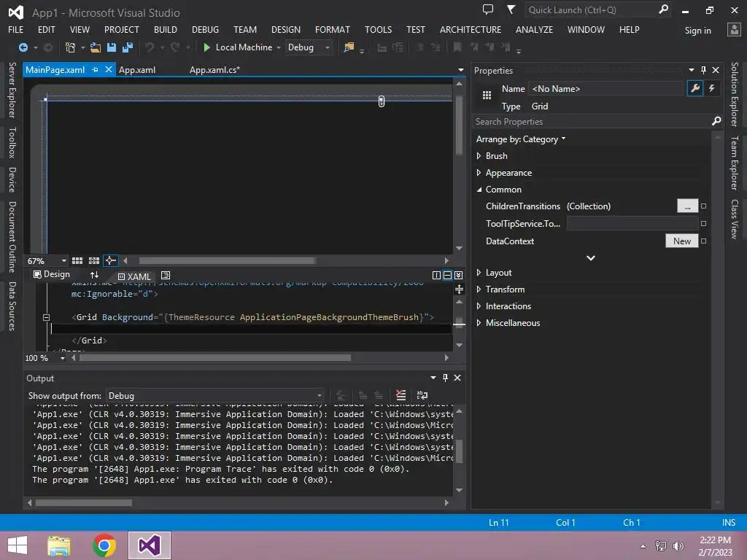
Task: Open the Toolbox side panel
Action: click(12, 142)
